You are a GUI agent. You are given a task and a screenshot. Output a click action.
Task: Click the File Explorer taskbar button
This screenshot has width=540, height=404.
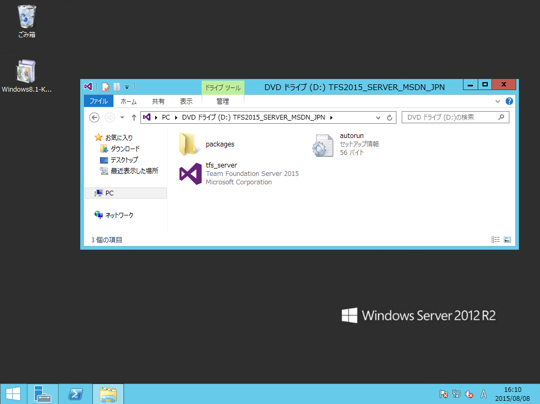108,394
